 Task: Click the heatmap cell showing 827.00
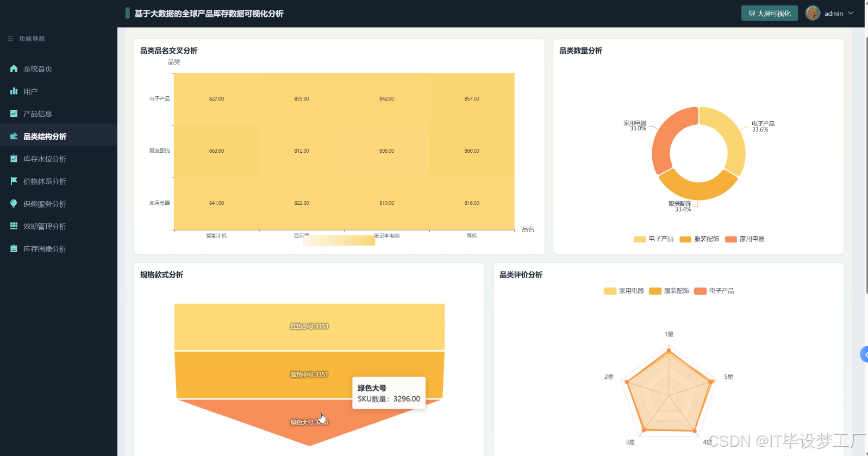point(216,99)
